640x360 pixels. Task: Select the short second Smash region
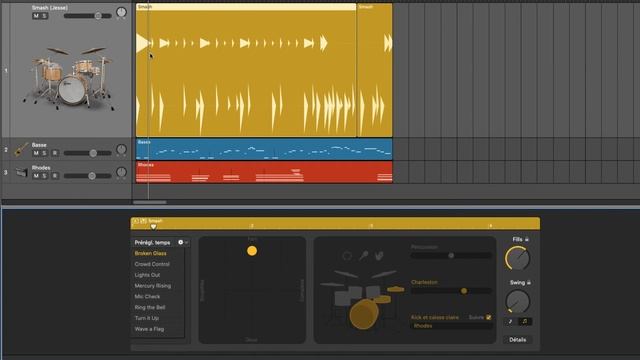click(375, 70)
